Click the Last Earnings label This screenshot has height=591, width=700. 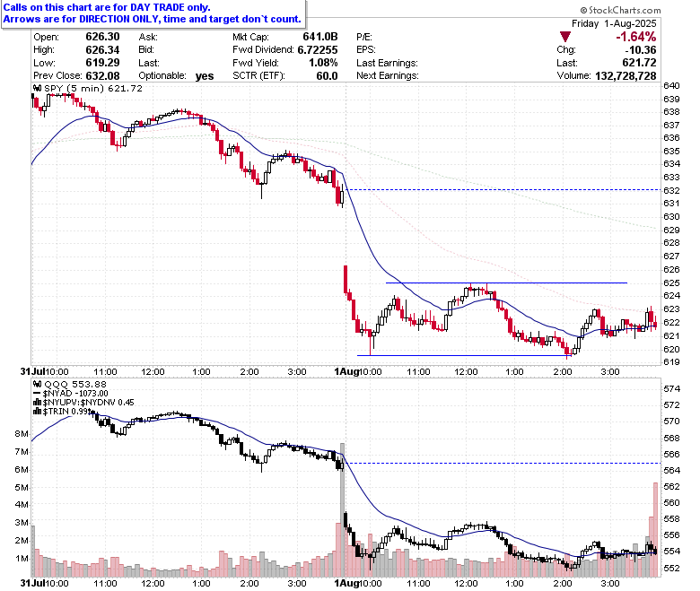[387, 63]
